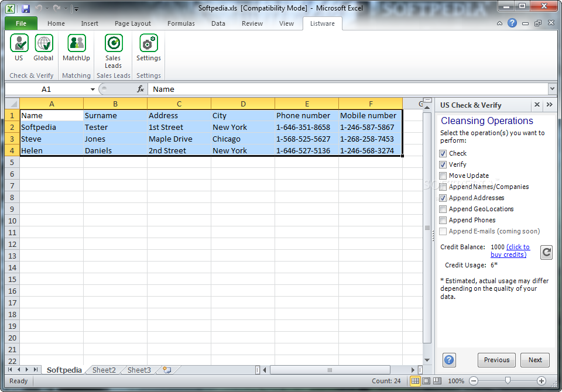Switch to Normal view in status bar
Viewport: 562px width, 392px height.
[x=415, y=381]
